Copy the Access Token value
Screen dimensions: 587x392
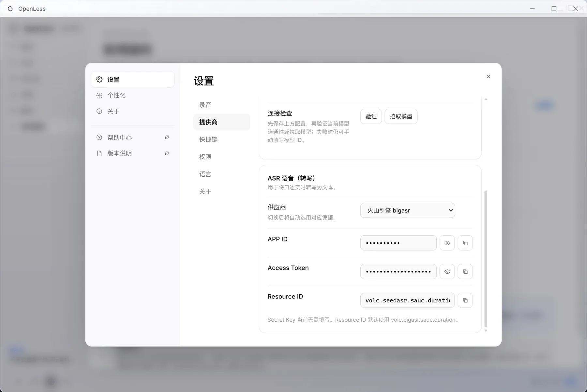[465, 272]
